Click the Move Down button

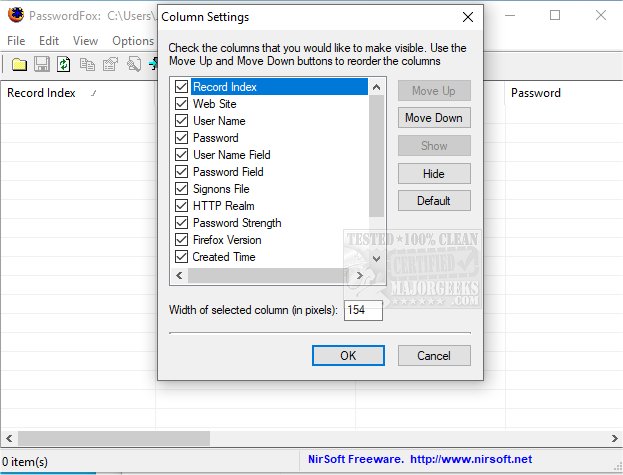434,118
